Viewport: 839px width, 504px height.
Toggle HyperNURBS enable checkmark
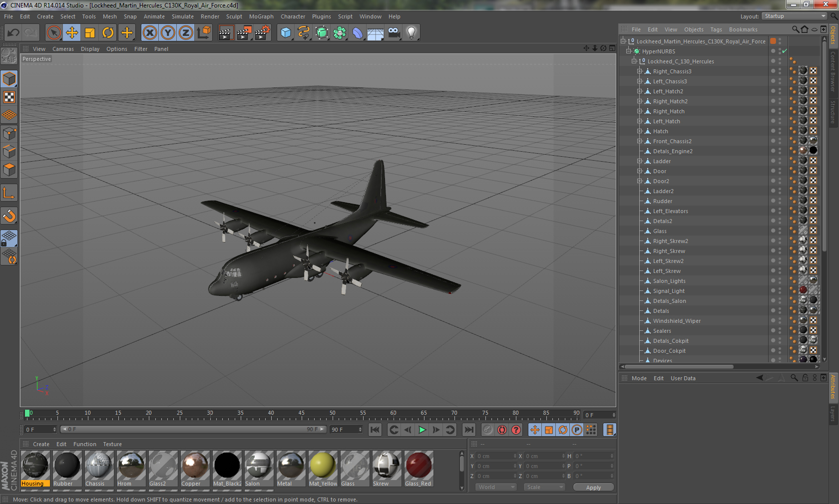[x=785, y=51]
